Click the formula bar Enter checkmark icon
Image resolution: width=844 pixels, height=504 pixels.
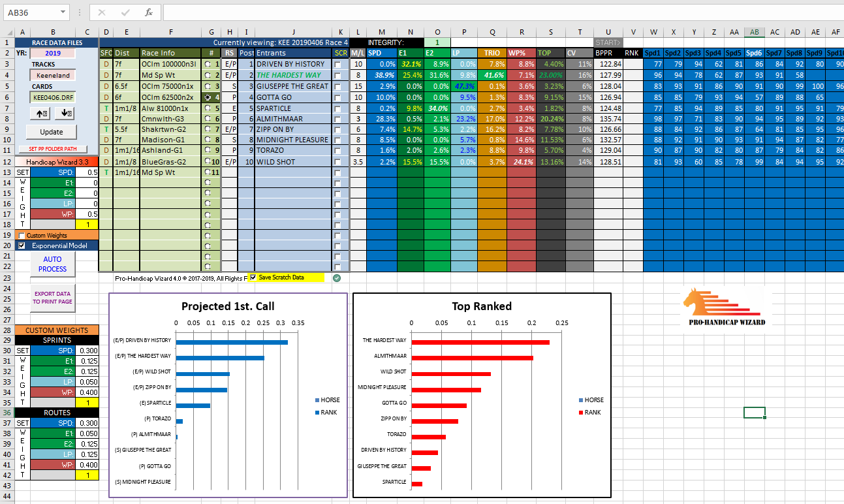tap(125, 12)
